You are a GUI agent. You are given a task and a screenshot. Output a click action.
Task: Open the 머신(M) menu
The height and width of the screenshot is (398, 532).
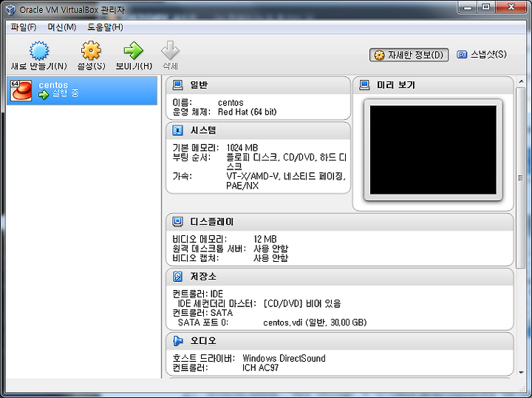[x=62, y=27]
